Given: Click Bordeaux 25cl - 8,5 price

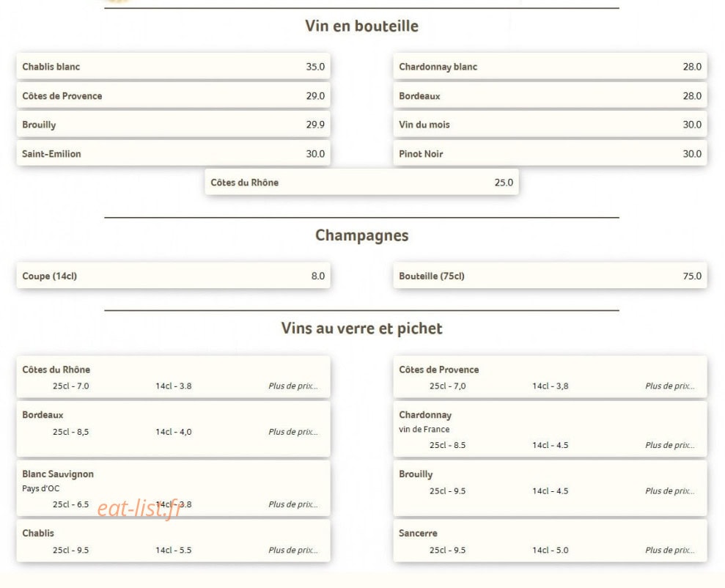Looking at the screenshot, I should pos(71,432).
